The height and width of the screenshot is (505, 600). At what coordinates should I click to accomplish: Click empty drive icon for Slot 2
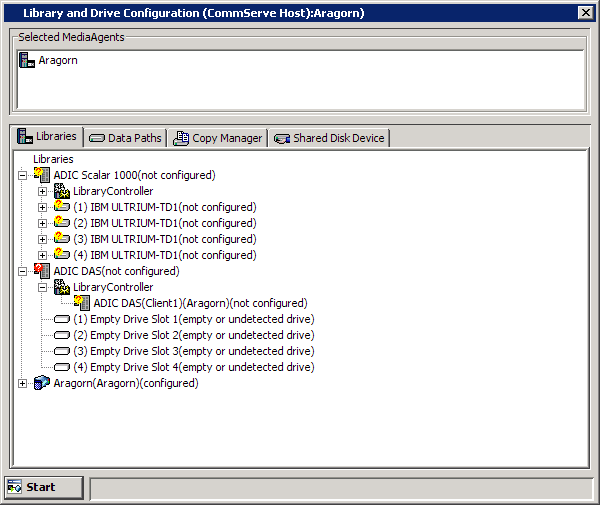[x=62, y=335]
